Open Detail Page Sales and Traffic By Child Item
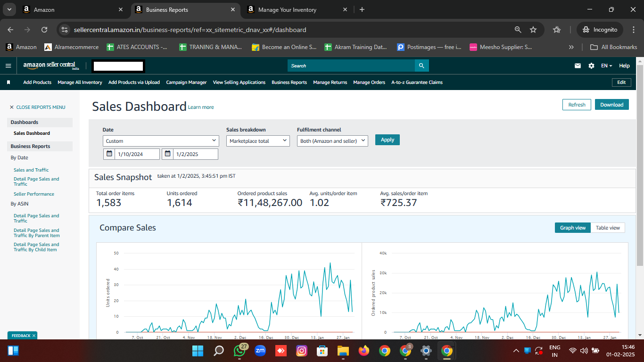 pyautogui.click(x=36, y=247)
